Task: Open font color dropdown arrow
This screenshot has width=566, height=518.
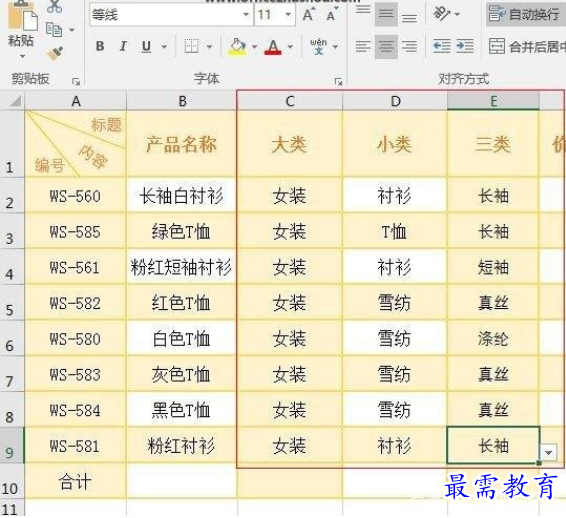Action: (290, 47)
